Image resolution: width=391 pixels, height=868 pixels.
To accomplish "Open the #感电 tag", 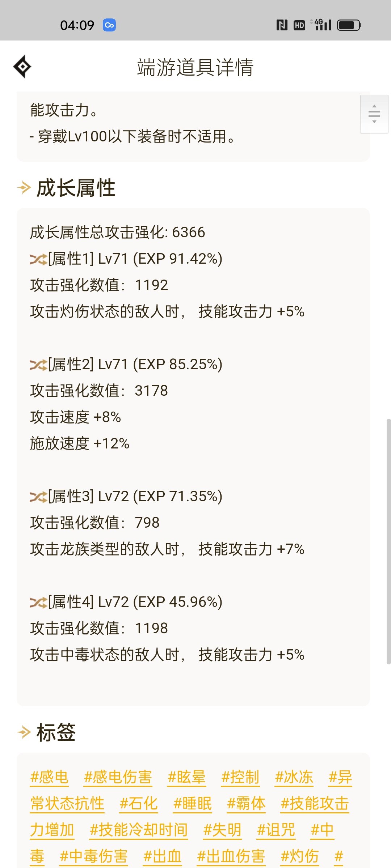I will pyautogui.click(x=50, y=777).
